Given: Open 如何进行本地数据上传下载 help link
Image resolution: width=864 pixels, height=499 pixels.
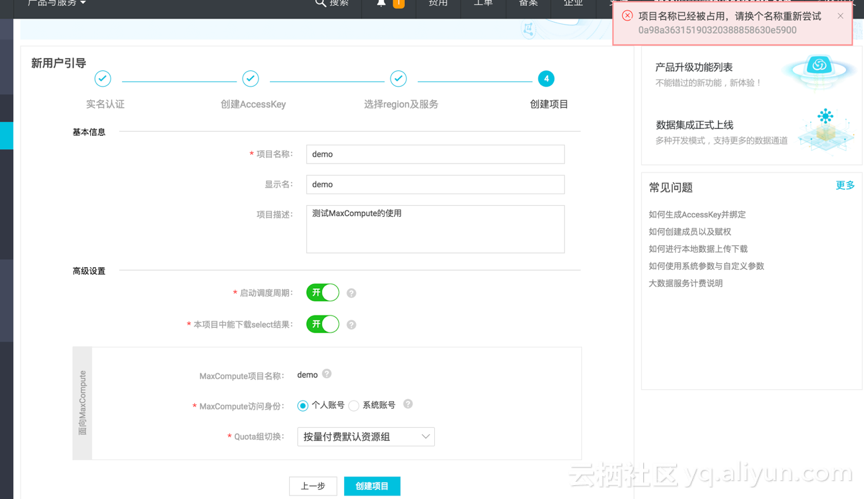Looking at the screenshot, I should [x=698, y=249].
